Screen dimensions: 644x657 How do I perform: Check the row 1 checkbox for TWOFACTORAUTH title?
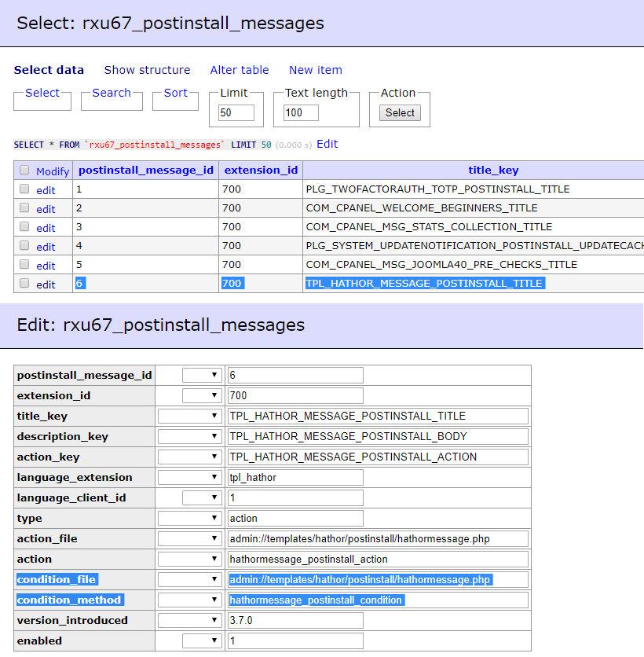pos(24,189)
